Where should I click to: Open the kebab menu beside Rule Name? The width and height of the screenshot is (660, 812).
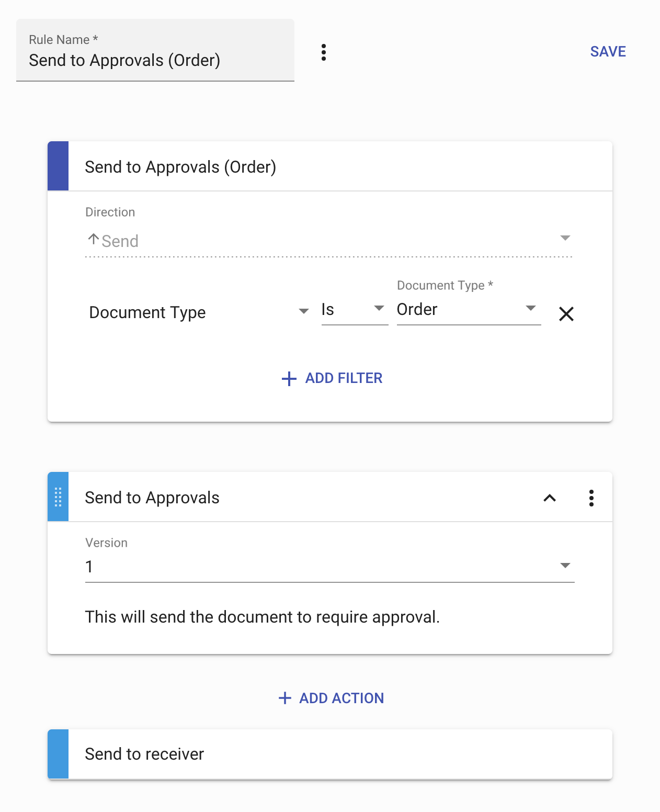(324, 52)
